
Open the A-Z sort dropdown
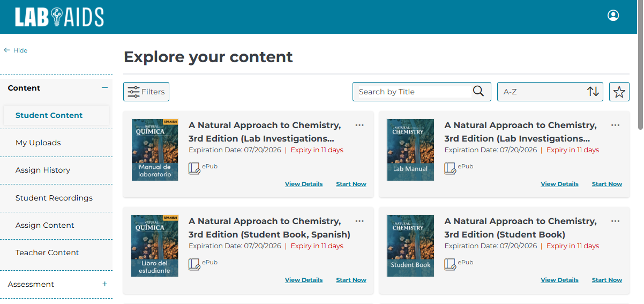(x=550, y=92)
